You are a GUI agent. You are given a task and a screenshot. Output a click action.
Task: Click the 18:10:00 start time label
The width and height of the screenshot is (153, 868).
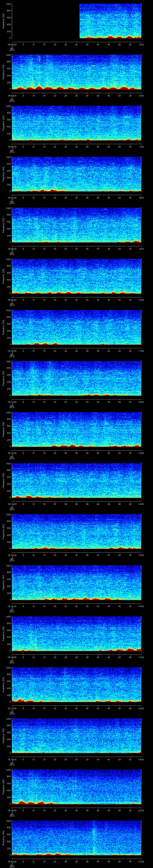point(12,351)
